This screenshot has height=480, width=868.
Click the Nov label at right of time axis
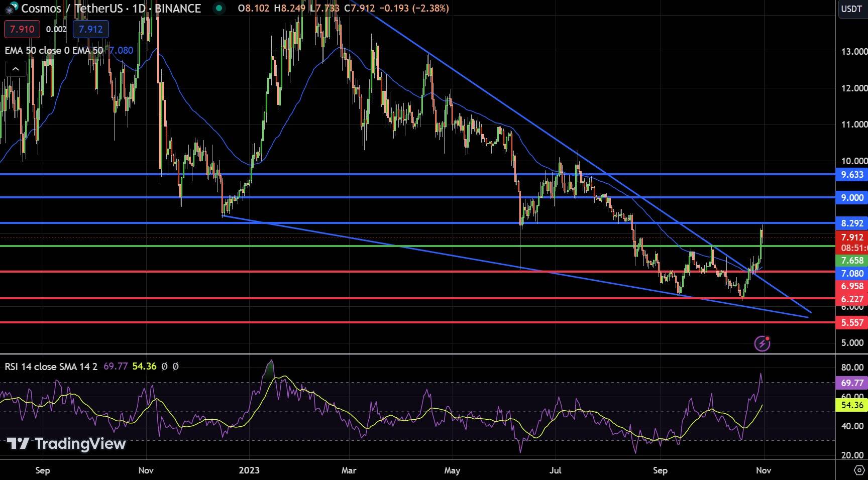pos(764,470)
